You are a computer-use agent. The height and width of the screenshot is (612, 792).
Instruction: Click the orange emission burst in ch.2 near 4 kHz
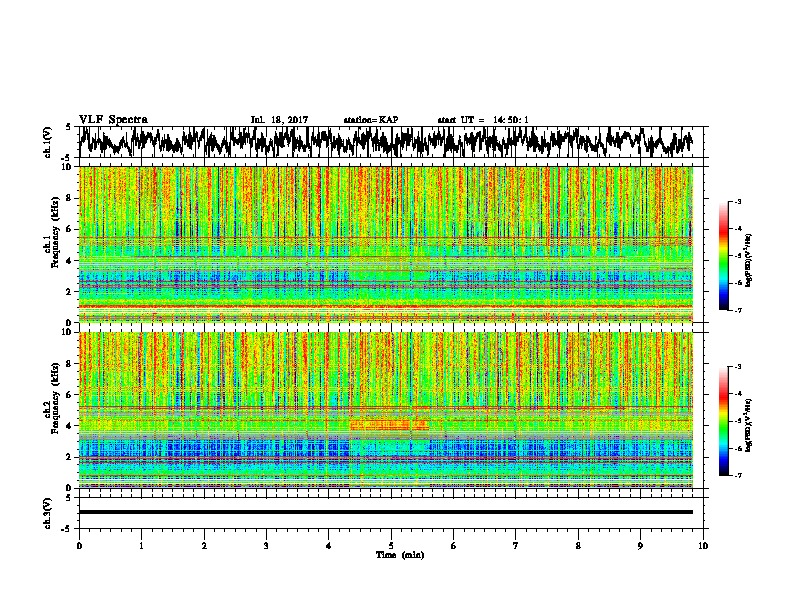tap(389, 425)
